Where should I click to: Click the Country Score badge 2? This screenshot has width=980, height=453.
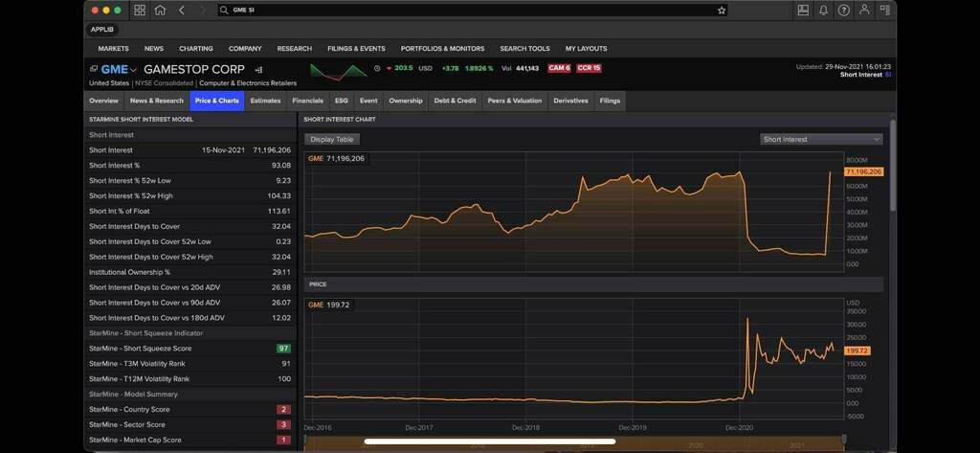coord(284,410)
